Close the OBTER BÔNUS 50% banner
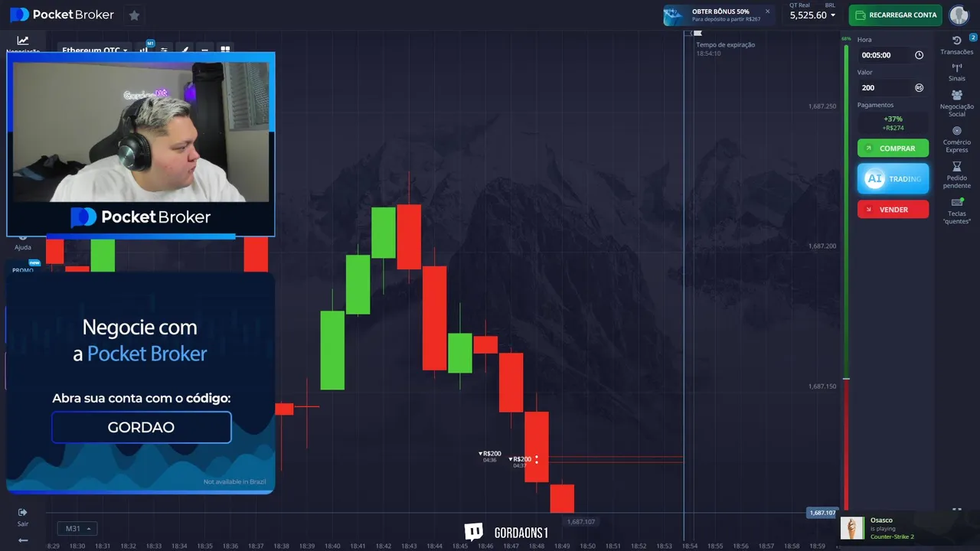Viewport: 980px width, 551px height. click(767, 11)
